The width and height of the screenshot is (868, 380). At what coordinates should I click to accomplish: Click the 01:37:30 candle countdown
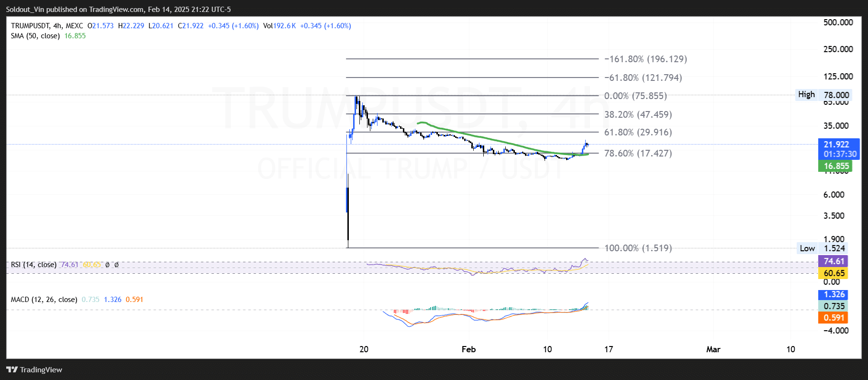(840, 154)
